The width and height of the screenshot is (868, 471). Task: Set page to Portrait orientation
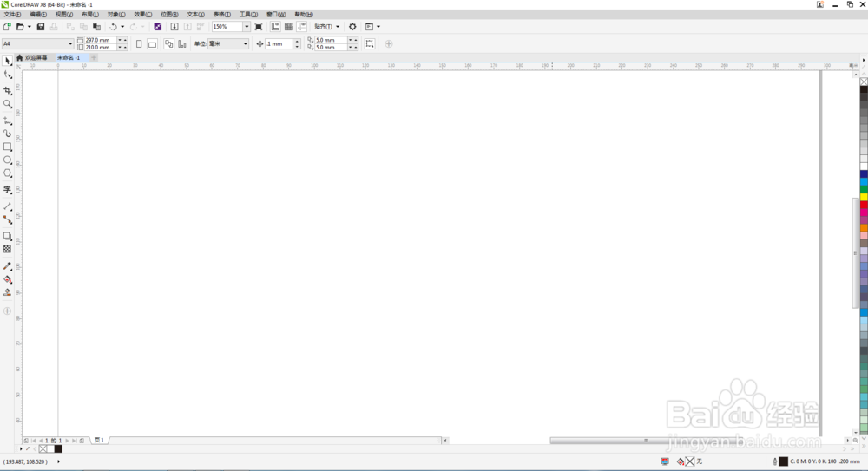tap(139, 43)
